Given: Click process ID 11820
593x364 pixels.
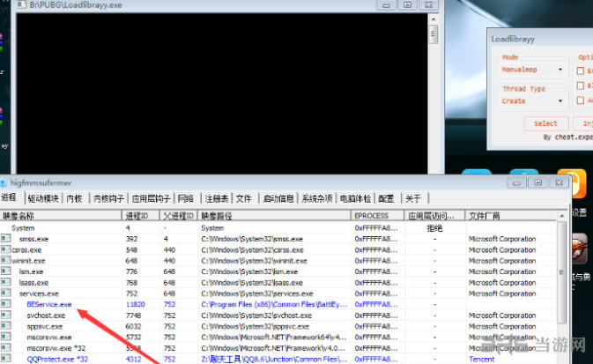Looking at the screenshot, I should pos(136,304).
